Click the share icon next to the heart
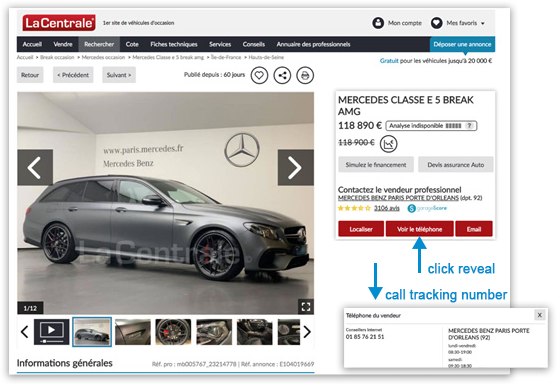The height and width of the screenshot is (385, 557). click(282, 75)
